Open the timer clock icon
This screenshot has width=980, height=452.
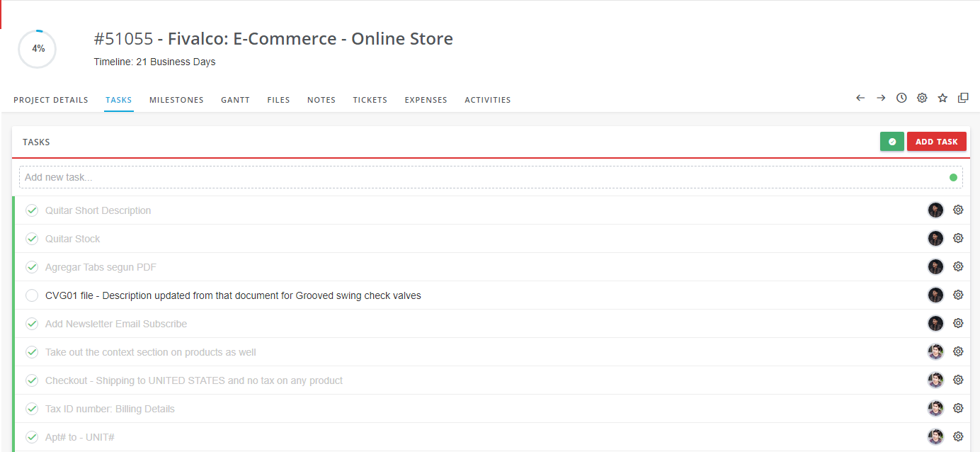(x=901, y=98)
